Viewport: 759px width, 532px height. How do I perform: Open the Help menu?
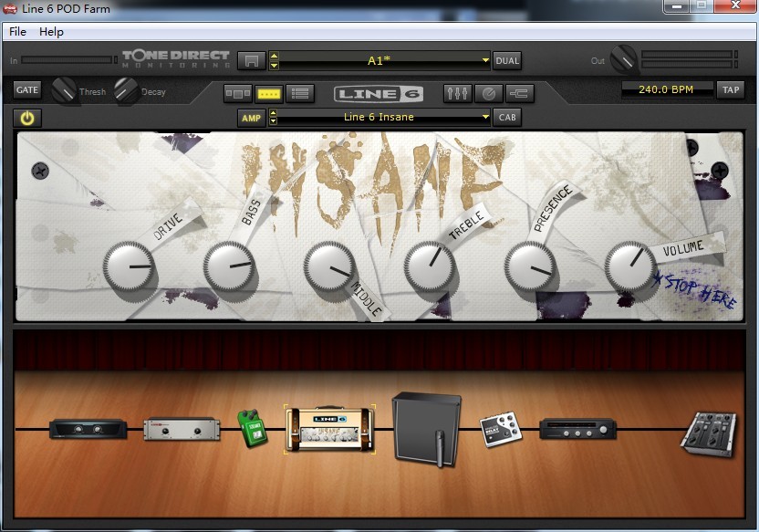pos(51,31)
